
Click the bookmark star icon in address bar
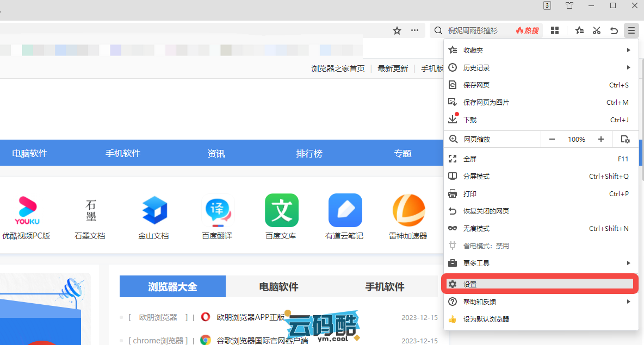point(397,30)
